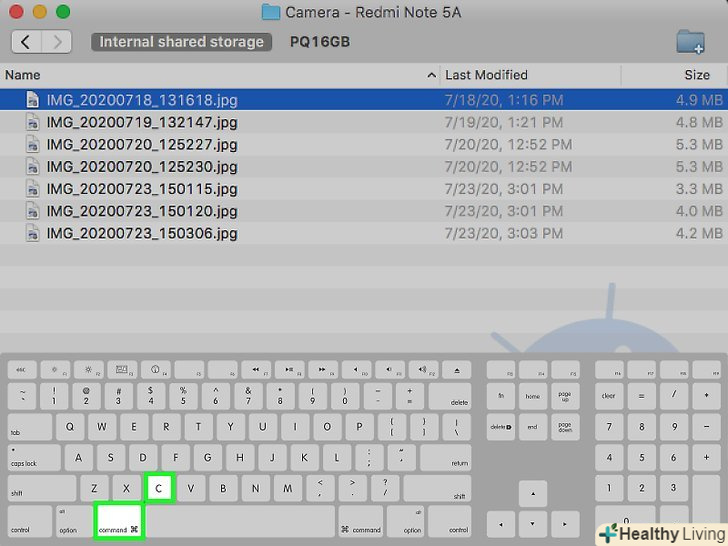Click the 4.0 MB size value
The image size is (728, 546).
[x=699, y=211]
